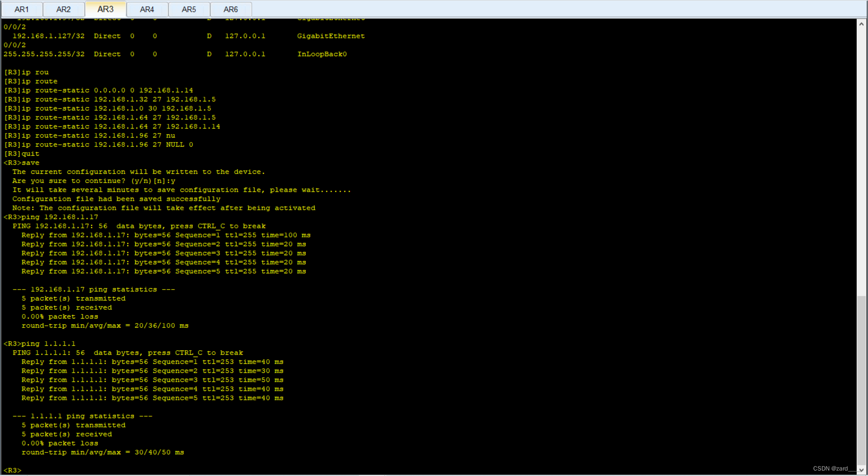Click the 'Note: The configuration file will take effect' line
Viewport: 868px width, 476px height.
point(164,208)
